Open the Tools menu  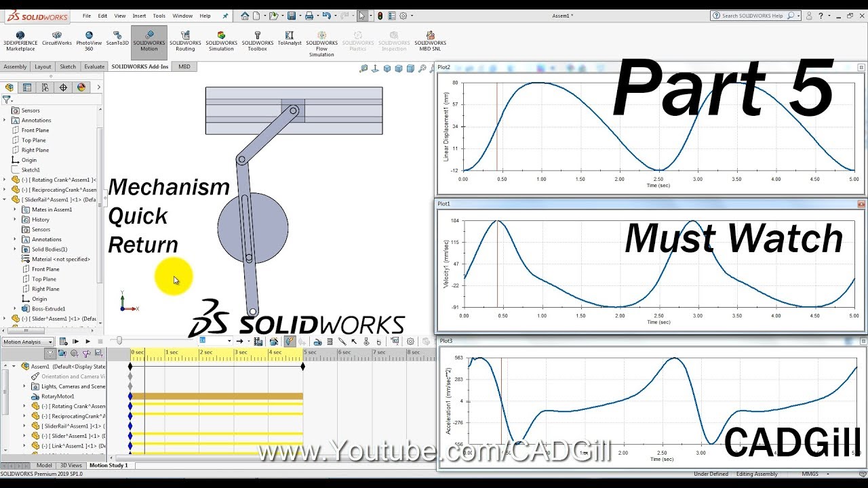point(159,16)
